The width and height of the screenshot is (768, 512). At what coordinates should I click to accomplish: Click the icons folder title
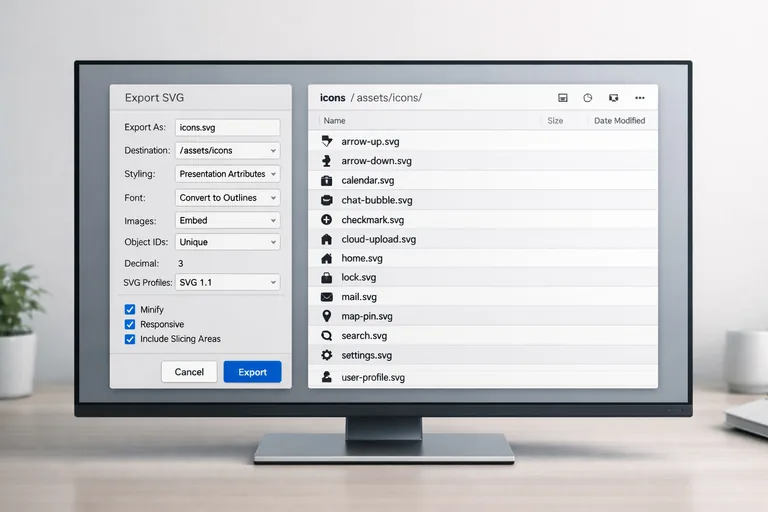tap(333, 98)
